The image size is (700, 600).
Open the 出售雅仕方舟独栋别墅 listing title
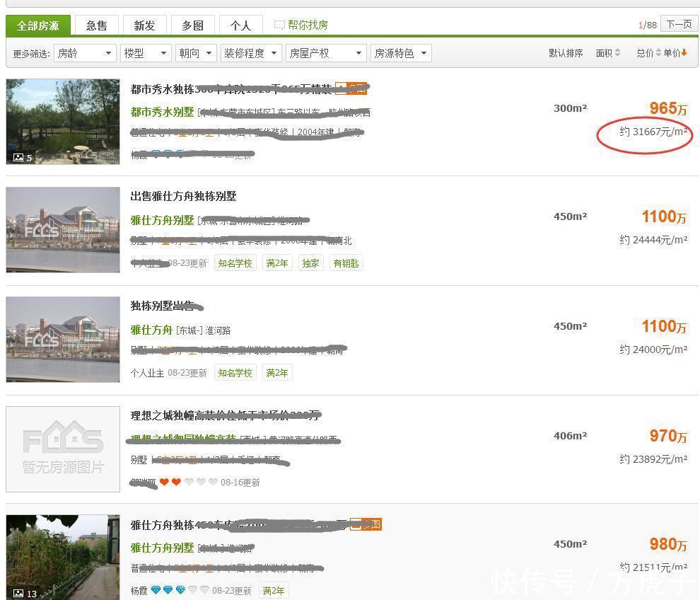click(x=183, y=196)
